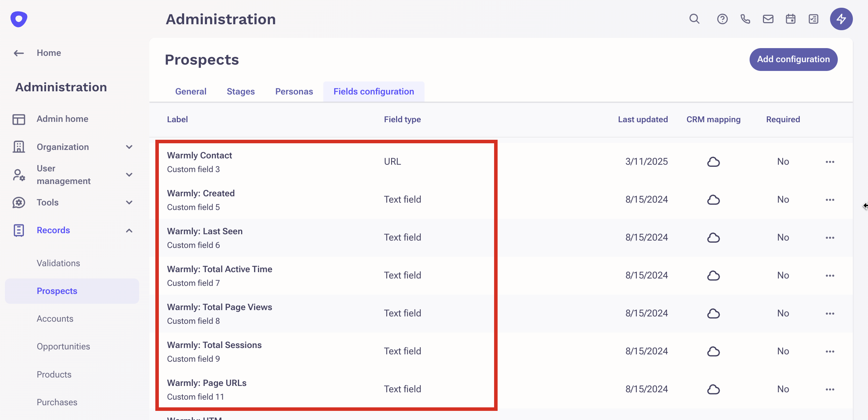Expand the Organization menu chevron
868x420 pixels.
(x=129, y=147)
